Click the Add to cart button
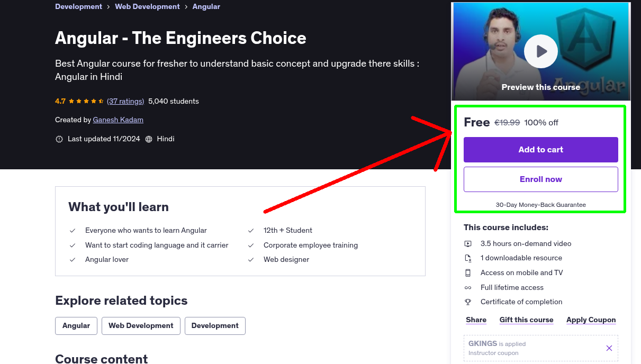Viewport: 641px width, 364px height. pyautogui.click(x=541, y=150)
